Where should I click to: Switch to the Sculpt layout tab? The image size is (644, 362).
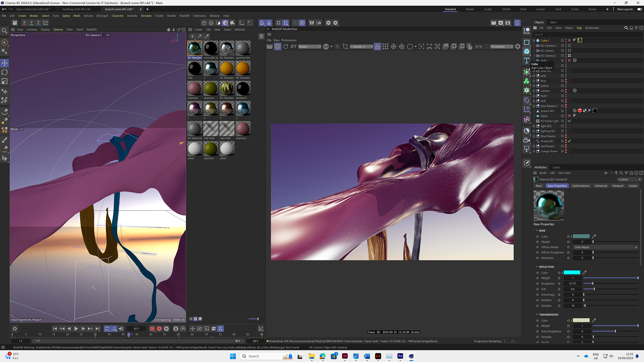tap(488, 9)
